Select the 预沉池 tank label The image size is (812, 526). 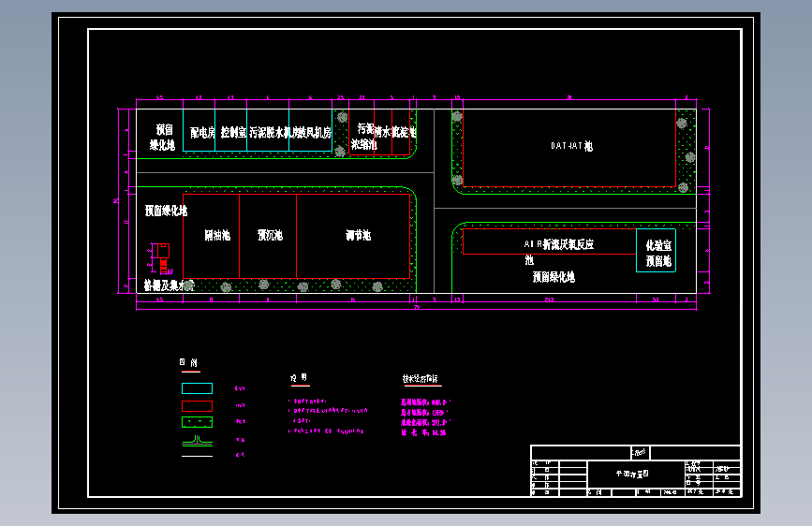pos(271,236)
